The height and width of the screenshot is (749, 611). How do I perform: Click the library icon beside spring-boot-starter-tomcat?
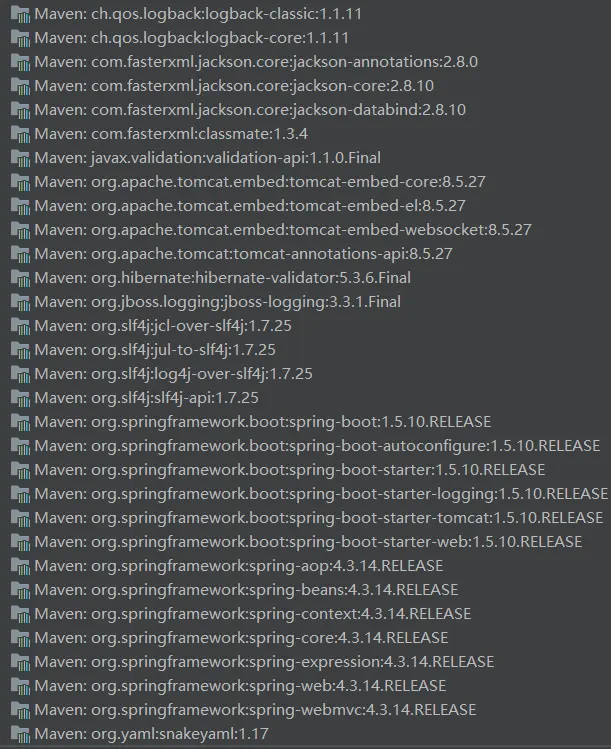20,518
